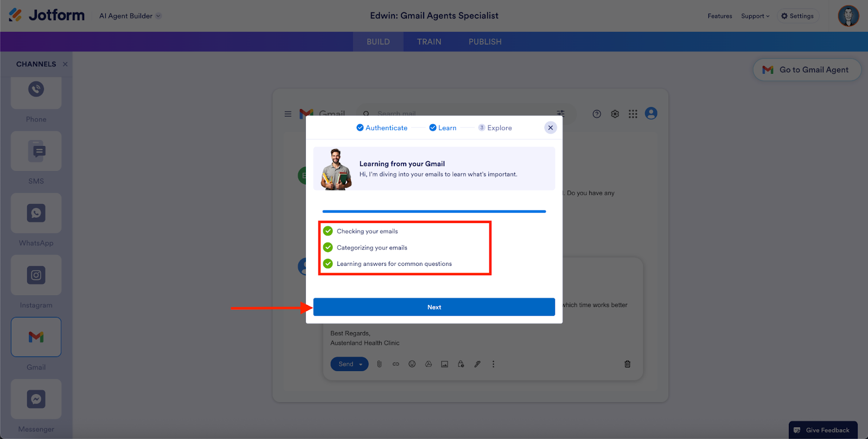Open the Phone channel
Image resolution: width=868 pixels, height=439 pixels.
36,93
